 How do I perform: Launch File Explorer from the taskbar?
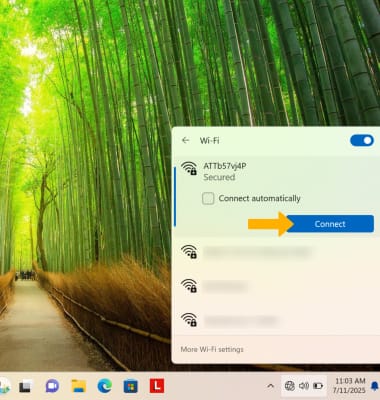pos(79,386)
